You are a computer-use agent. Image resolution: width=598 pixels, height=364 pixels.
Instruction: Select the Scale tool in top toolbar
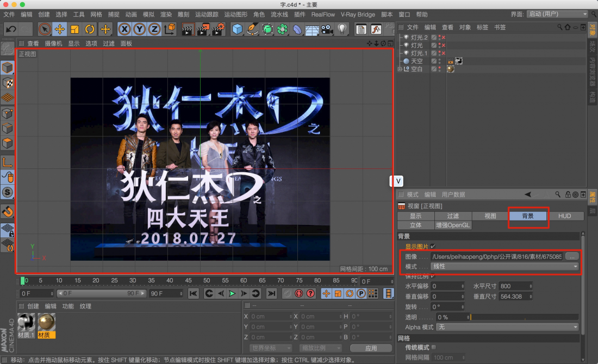(x=75, y=29)
